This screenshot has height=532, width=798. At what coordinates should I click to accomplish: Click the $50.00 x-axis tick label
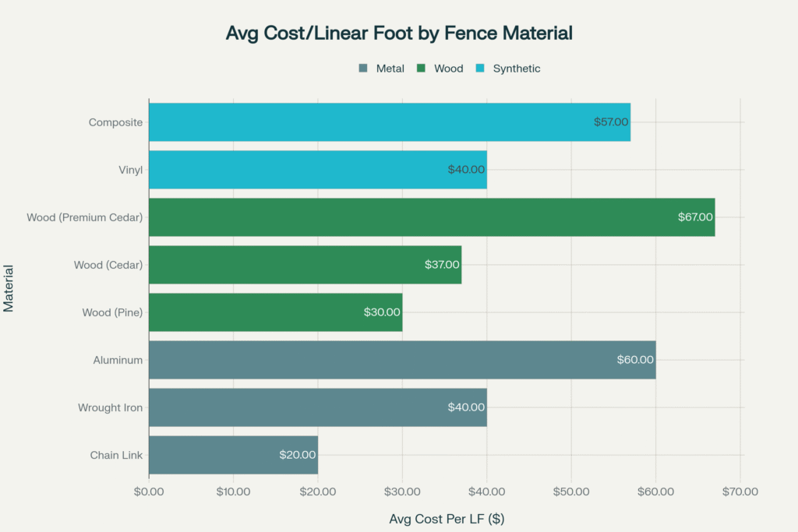click(571, 491)
